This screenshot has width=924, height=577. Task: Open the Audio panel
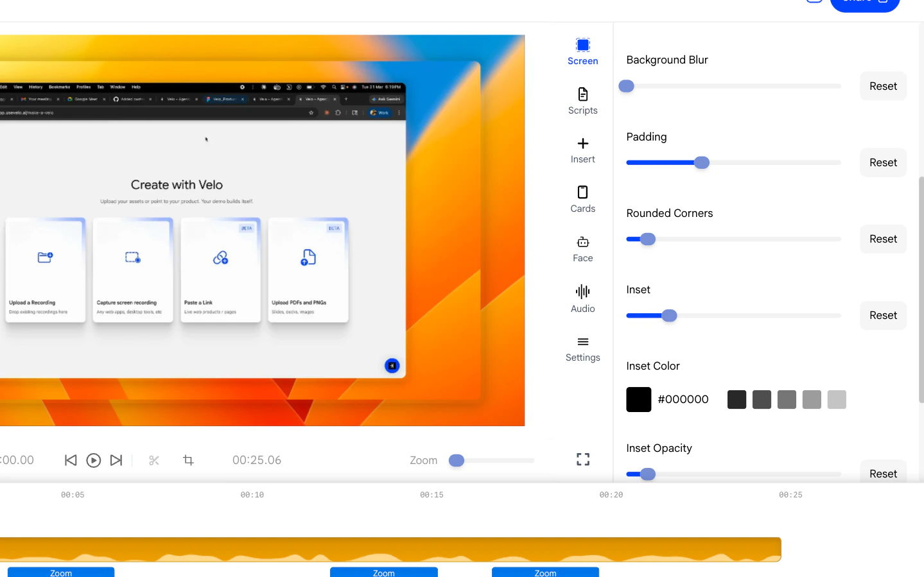(582, 299)
